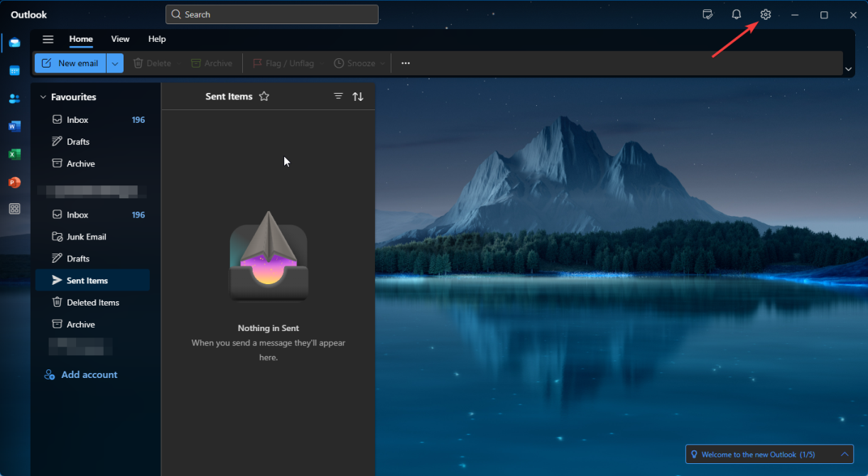Open the filter icon in Sent Items

click(x=338, y=96)
